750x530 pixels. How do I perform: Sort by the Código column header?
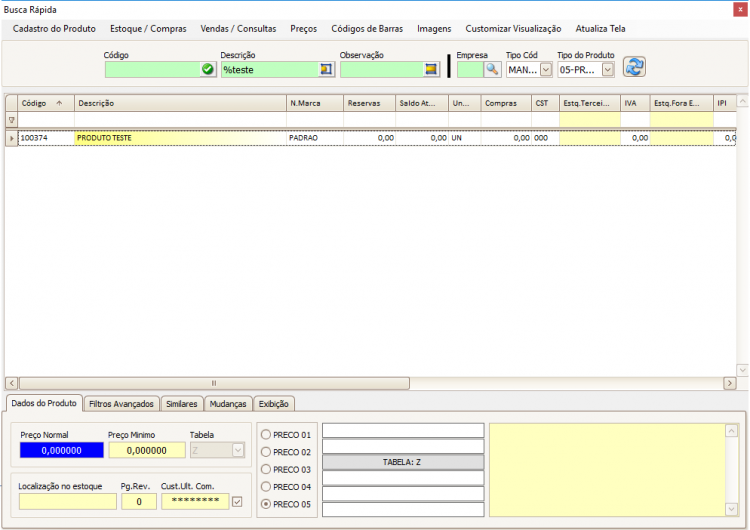[40, 103]
